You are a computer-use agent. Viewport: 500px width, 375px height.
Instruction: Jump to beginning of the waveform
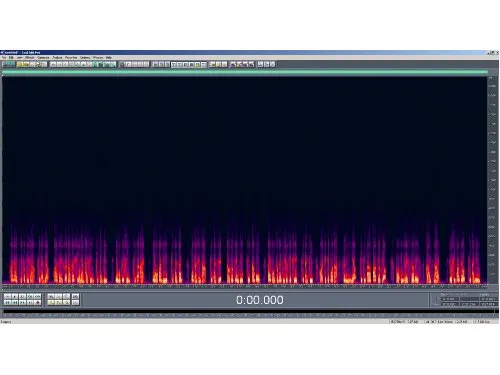tap(7, 302)
